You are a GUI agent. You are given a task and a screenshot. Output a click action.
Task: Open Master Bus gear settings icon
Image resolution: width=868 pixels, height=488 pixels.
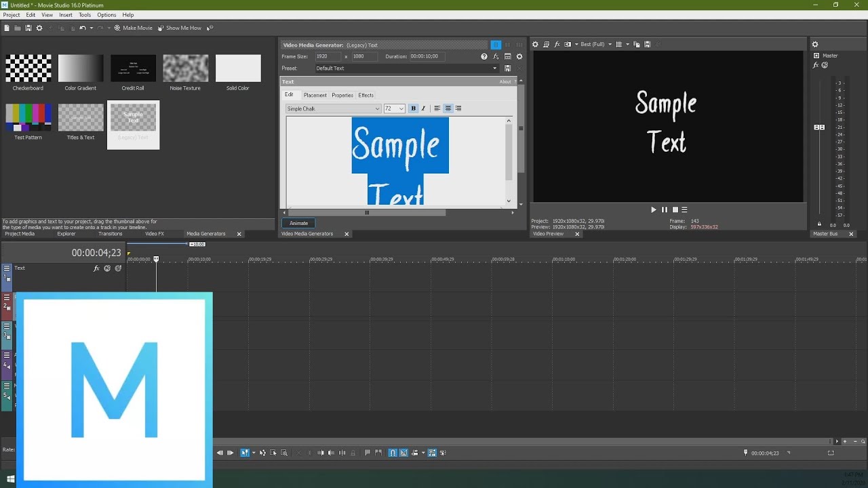tap(815, 45)
